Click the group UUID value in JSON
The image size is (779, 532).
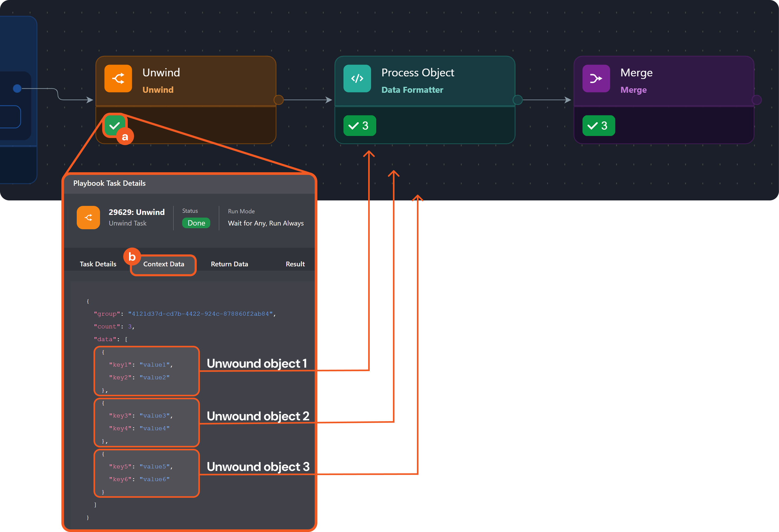pyautogui.click(x=200, y=314)
